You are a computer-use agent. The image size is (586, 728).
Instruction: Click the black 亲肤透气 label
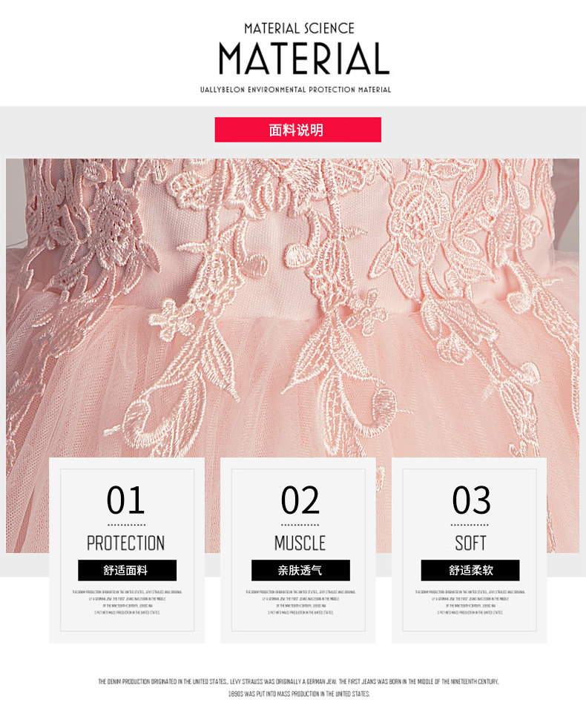click(300, 570)
